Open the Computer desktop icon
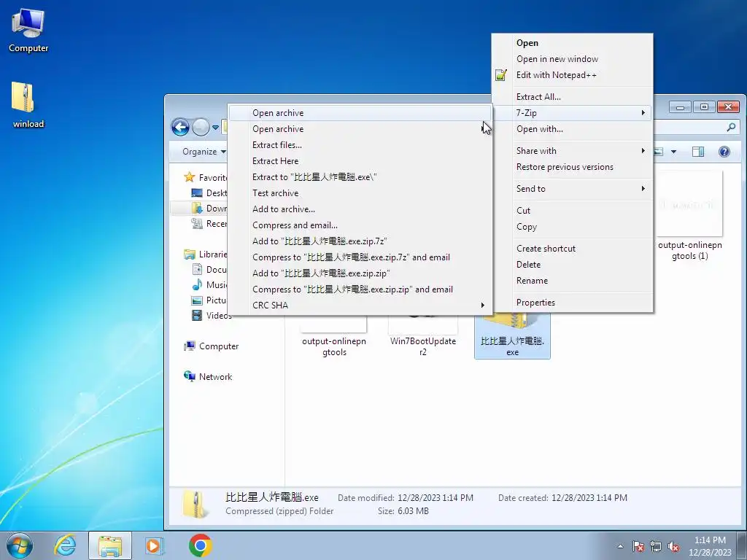The image size is (747, 560). pyautogui.click(x=28, y=29)
